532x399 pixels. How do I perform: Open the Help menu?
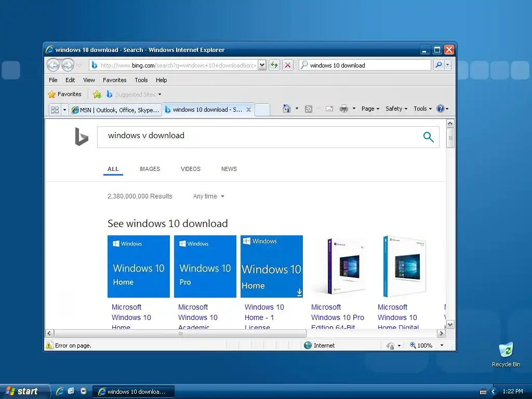pos(162,80)
